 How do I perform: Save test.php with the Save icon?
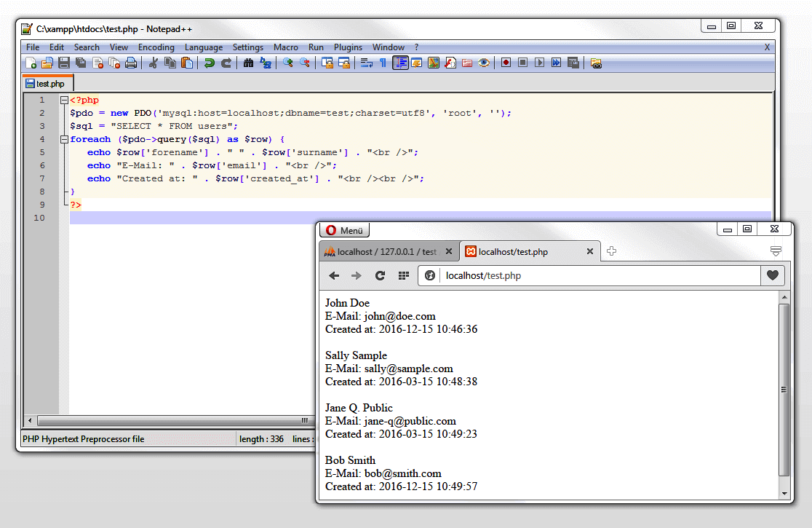coord(63,63)
